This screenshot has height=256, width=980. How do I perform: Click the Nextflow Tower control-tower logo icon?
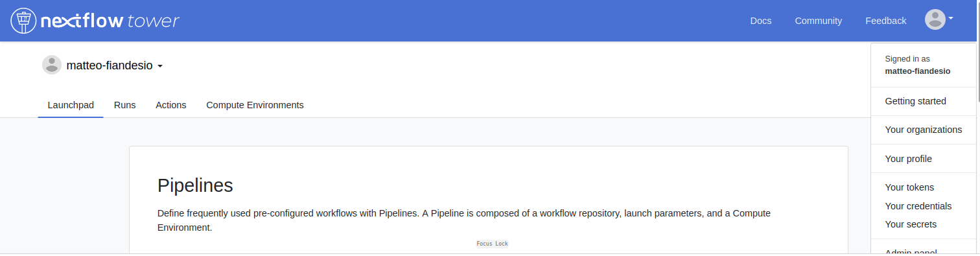(x=23, y=21)
